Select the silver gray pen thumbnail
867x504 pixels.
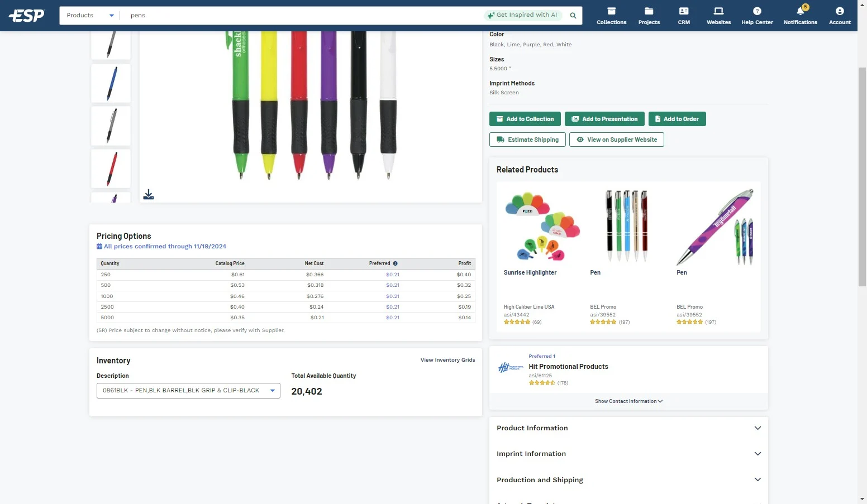pos(111,126)
